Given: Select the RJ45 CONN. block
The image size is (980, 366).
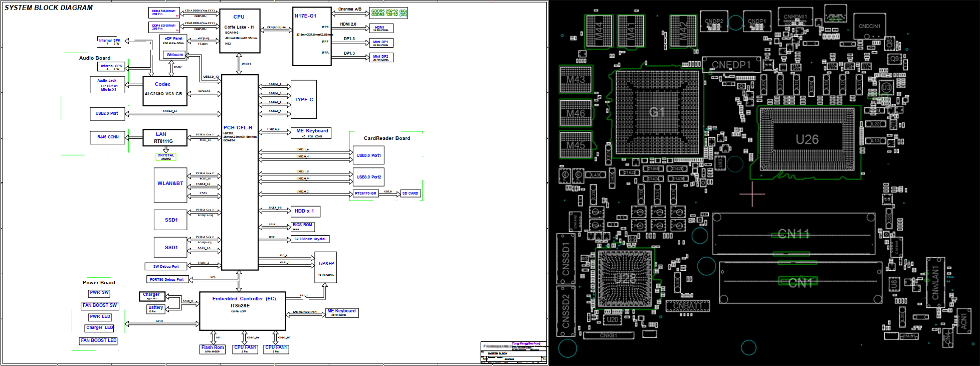Looking at the screenshot, I should [108, 137].
